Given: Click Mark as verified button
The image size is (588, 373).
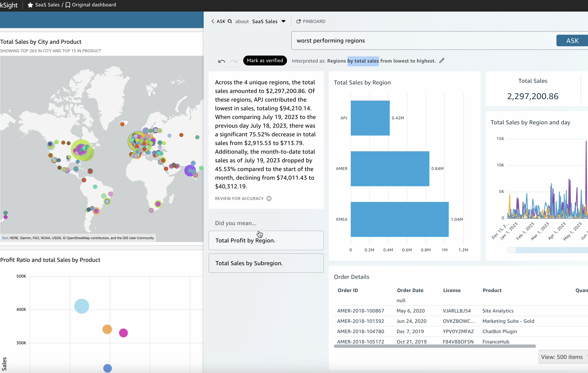Looking at the screenshot, I should pos(265,60).
